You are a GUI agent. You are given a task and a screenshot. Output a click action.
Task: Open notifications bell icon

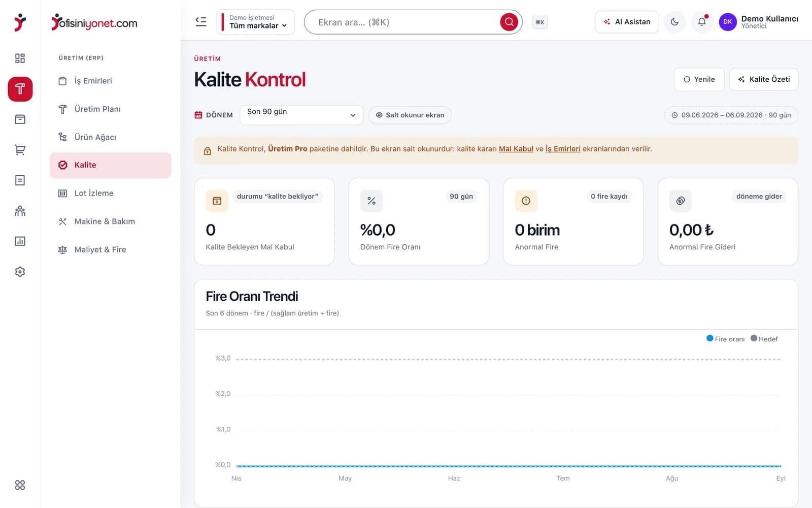702,22
